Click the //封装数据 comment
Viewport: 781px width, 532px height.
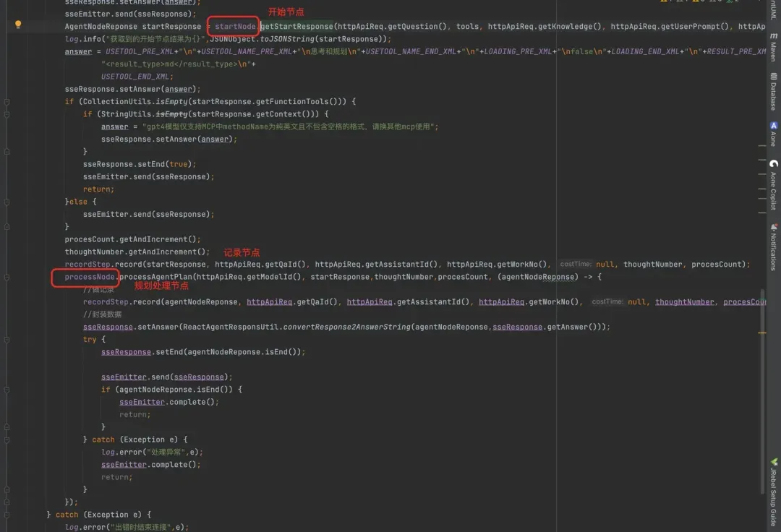(102, 314)
